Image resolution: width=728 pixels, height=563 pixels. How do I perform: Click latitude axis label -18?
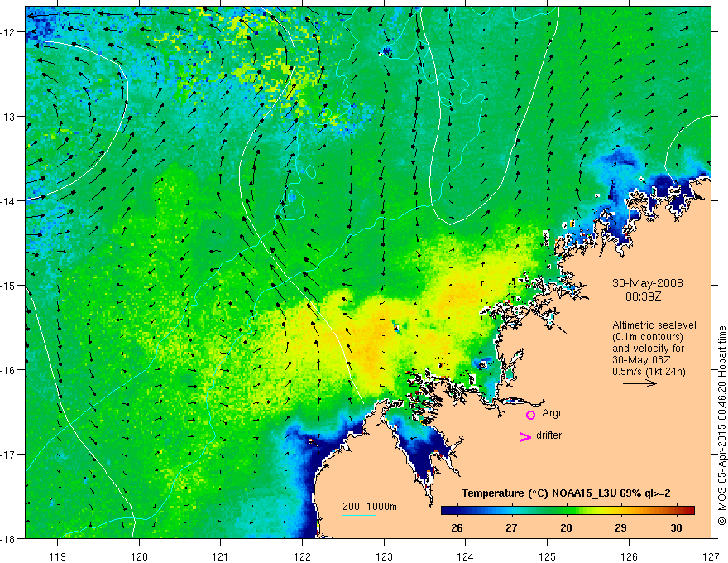coord(9,539)
